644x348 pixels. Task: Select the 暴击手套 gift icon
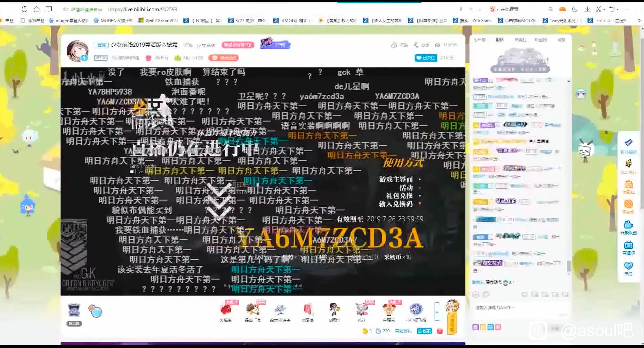[x=253, y=310]
